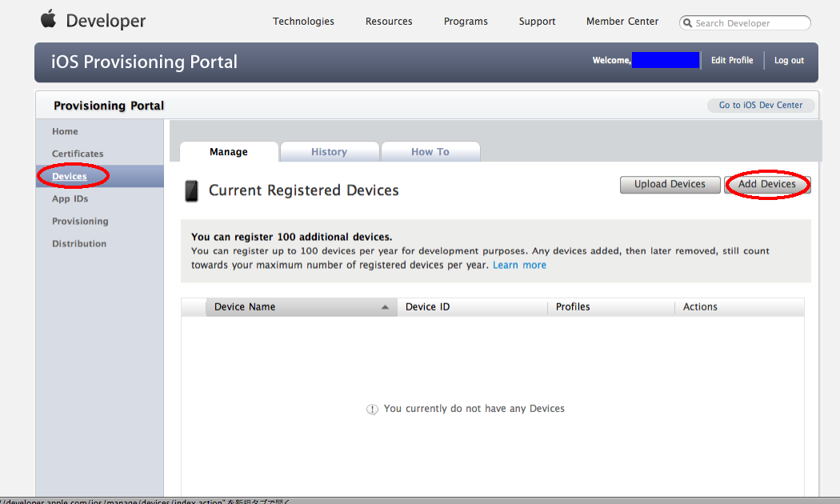Open the Technologies menu

pos(303,22)
